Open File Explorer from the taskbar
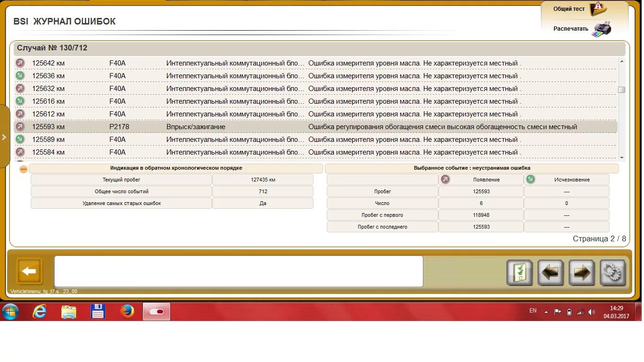The image size is (644, 362). pyautogui.click(x=69, y=312)
